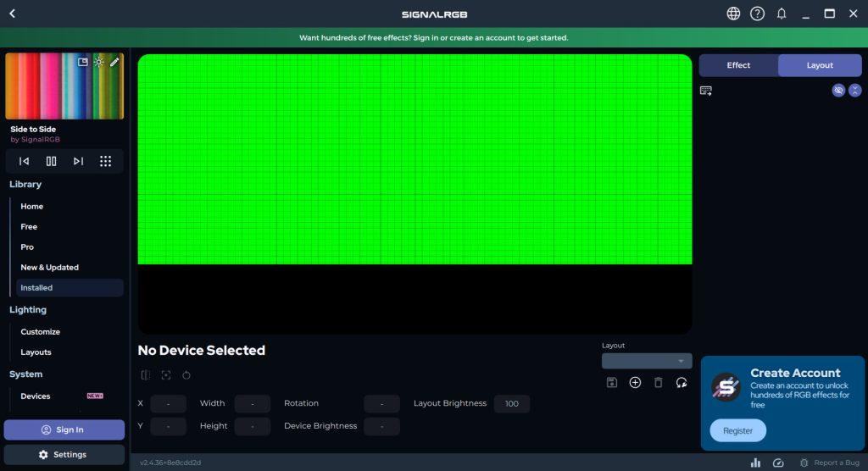Click the 'No Device Selected' heading
The height and width of the screenshot is (471, 868).
click(202, 351)
